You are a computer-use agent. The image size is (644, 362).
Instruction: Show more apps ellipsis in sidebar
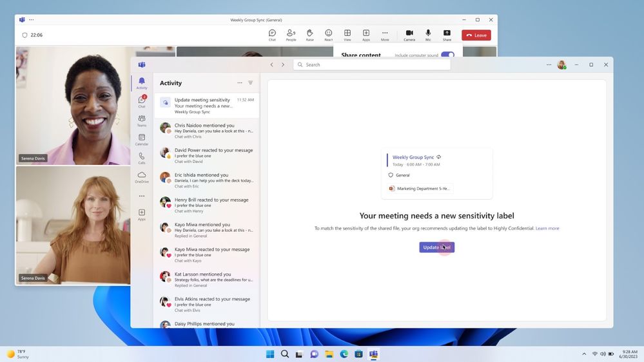click(142, 196)
